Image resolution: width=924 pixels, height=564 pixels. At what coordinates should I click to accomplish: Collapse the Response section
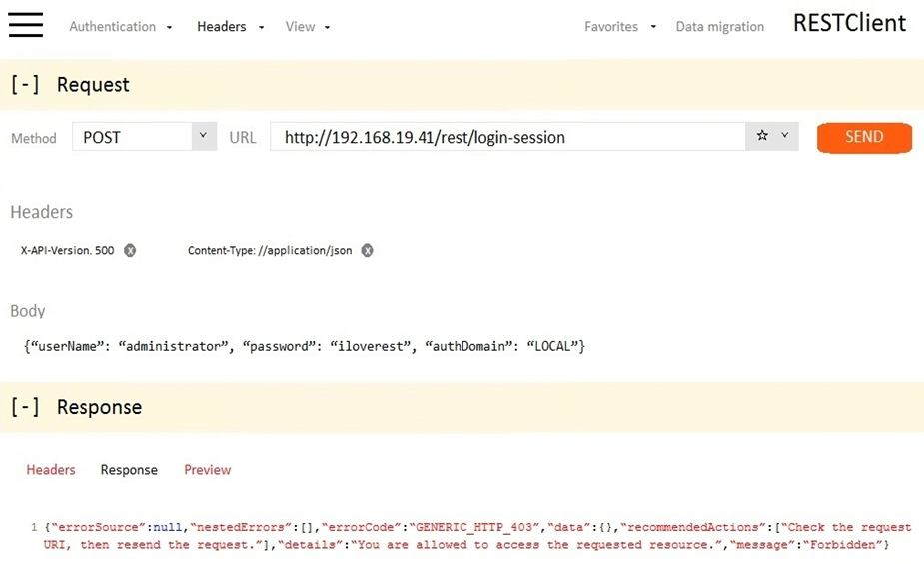click(26, 407)
